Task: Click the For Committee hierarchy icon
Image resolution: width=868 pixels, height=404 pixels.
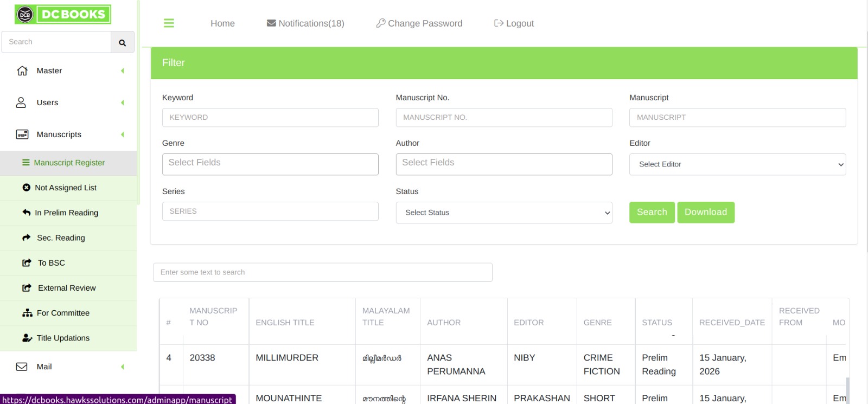Action: point(27,313)
